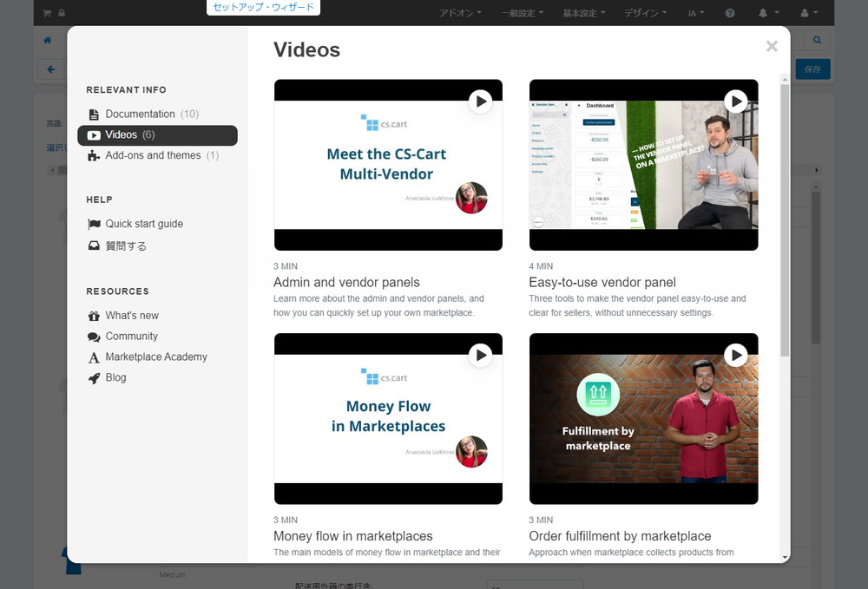Click the 保存 save button
The width and height of the screenshot is (868, 589).
pyautogui.click(x=812, y=69)
